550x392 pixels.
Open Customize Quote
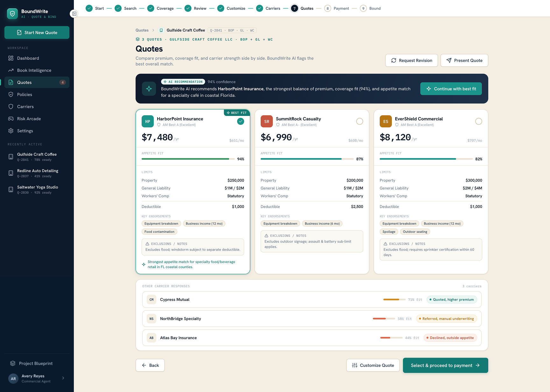(x=373, y=365)
